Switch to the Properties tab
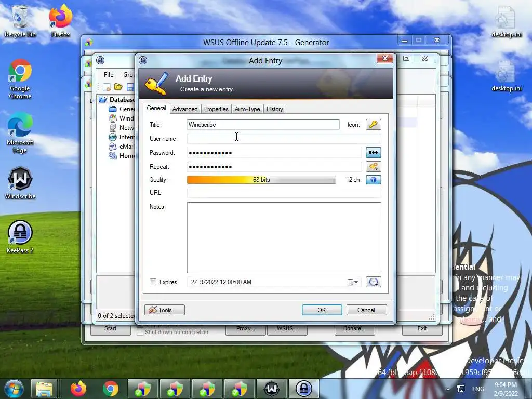Image resolution: width=532 pixels, height=399 pixels. 216,109
